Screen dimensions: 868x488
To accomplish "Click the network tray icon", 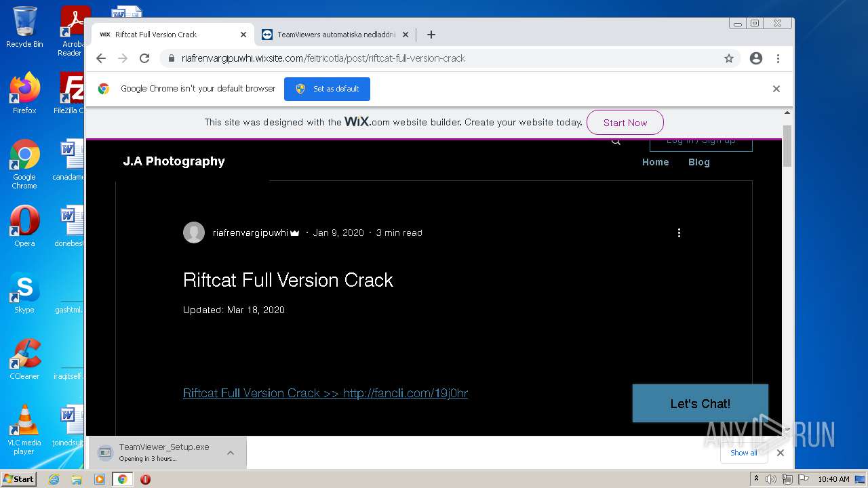I will tap(787, 479).
